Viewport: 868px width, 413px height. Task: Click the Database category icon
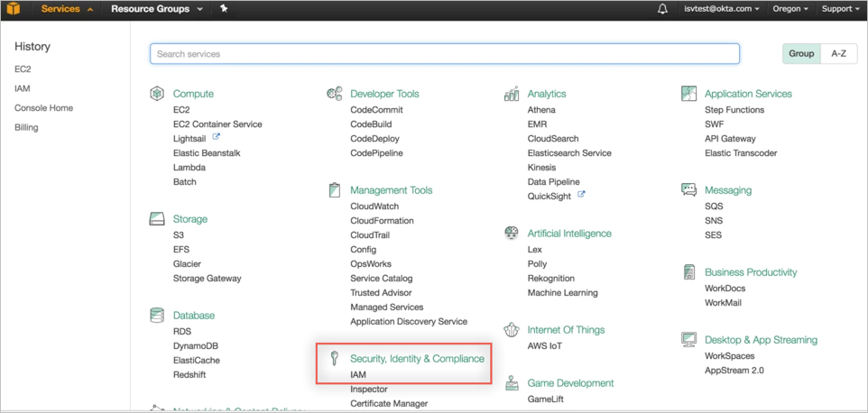(x=157, y=316)
